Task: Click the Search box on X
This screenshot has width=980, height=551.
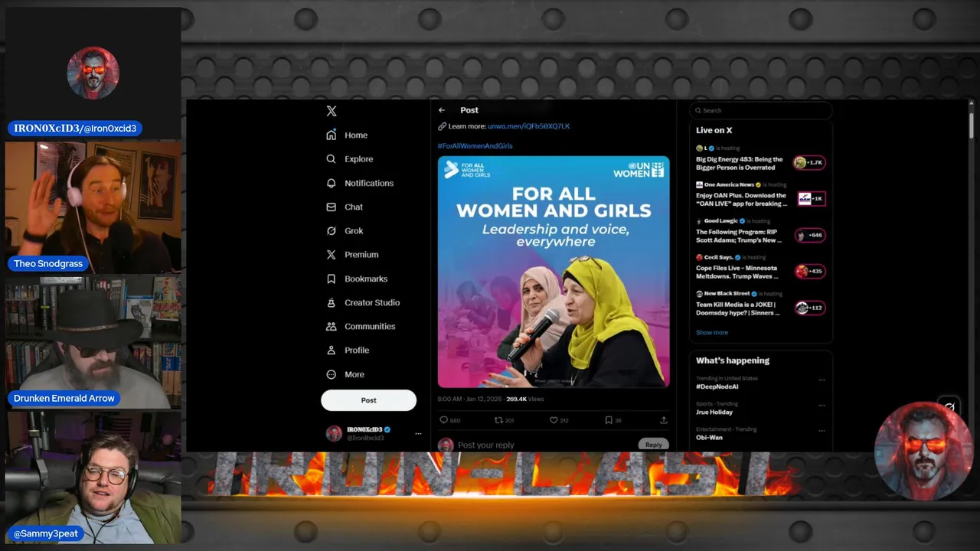Action: tap(760, 110)
